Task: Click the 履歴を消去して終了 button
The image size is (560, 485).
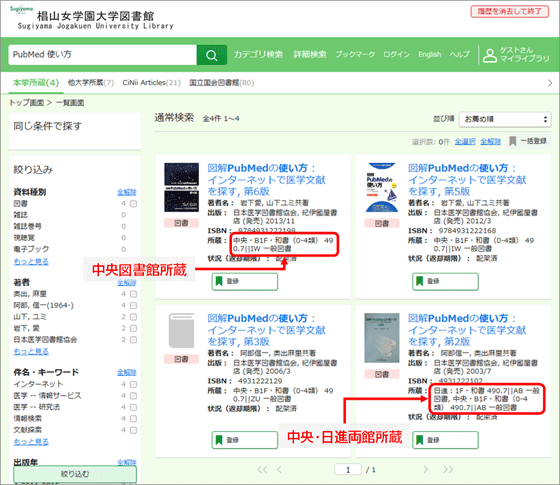Action: coord(510,11)
